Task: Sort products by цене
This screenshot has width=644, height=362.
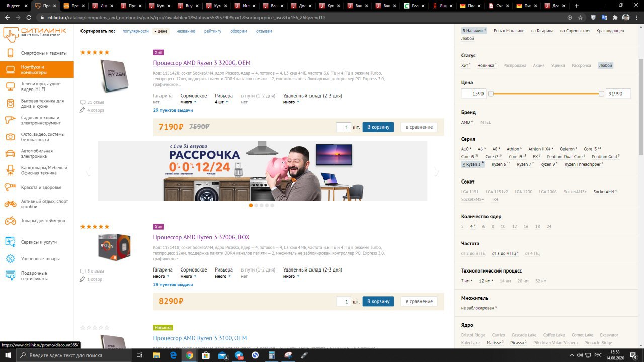Action: tap(162, 31)
